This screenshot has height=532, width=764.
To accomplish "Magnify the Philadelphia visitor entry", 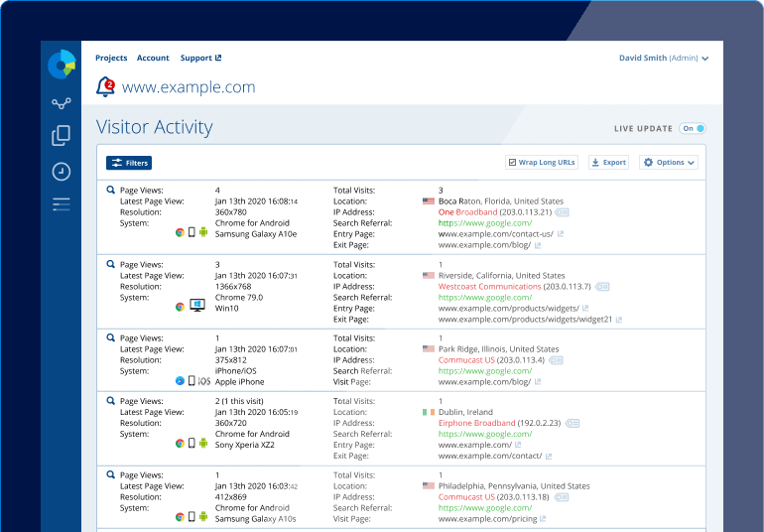I will (110, 474).
